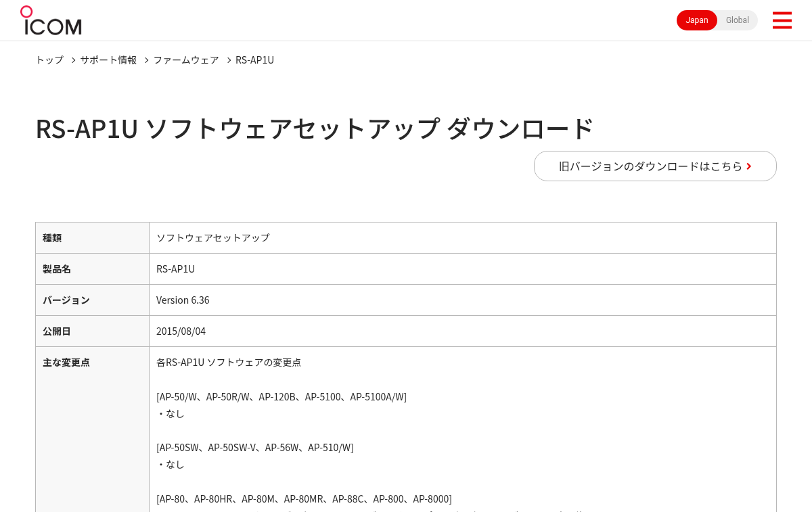Click the 公開日 table header cell

pyautogui.click(x=92, y=331)
